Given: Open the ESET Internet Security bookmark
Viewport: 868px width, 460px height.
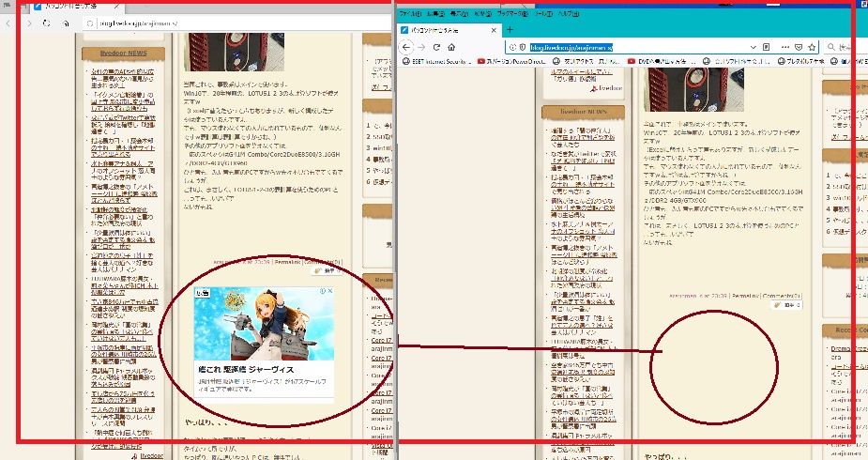Looking at the screenshot, I should point(436,61).
